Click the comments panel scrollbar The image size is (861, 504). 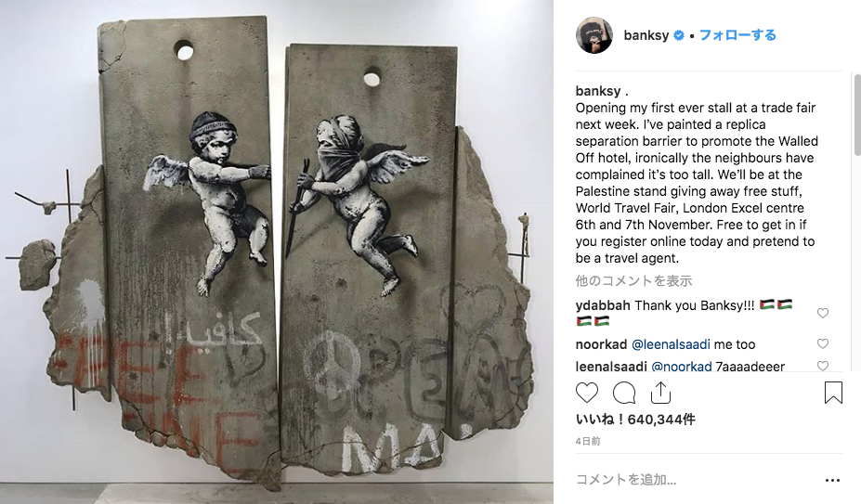(857, 115)
